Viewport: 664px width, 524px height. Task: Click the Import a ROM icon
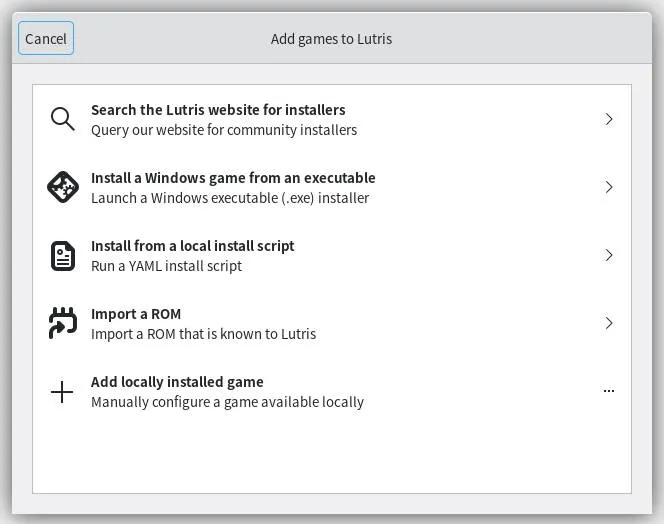[62, 323]
